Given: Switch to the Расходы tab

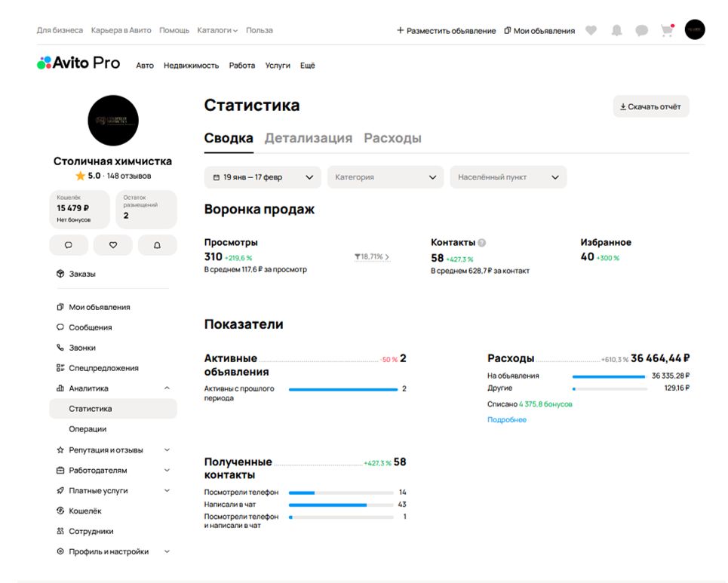Looking at the screenshot, I should click(392, 138).
